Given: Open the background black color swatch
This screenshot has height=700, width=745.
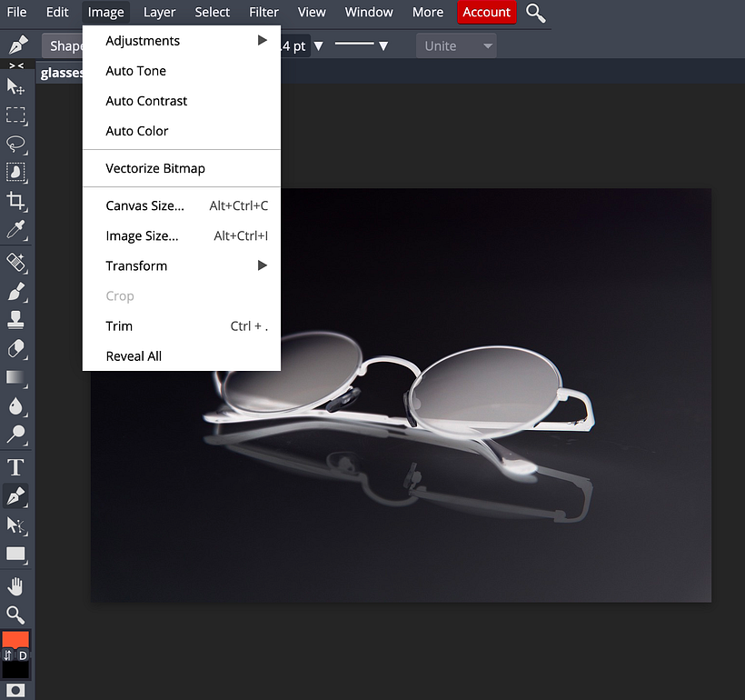Looking at the screenshot, I should [x=15, y=670].
